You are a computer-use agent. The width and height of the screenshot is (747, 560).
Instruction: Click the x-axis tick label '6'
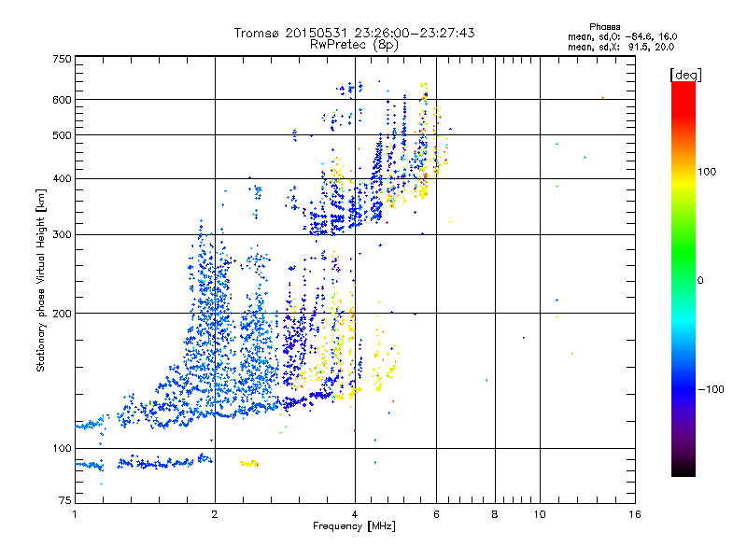pyautogui.click(x=436, y=514)
